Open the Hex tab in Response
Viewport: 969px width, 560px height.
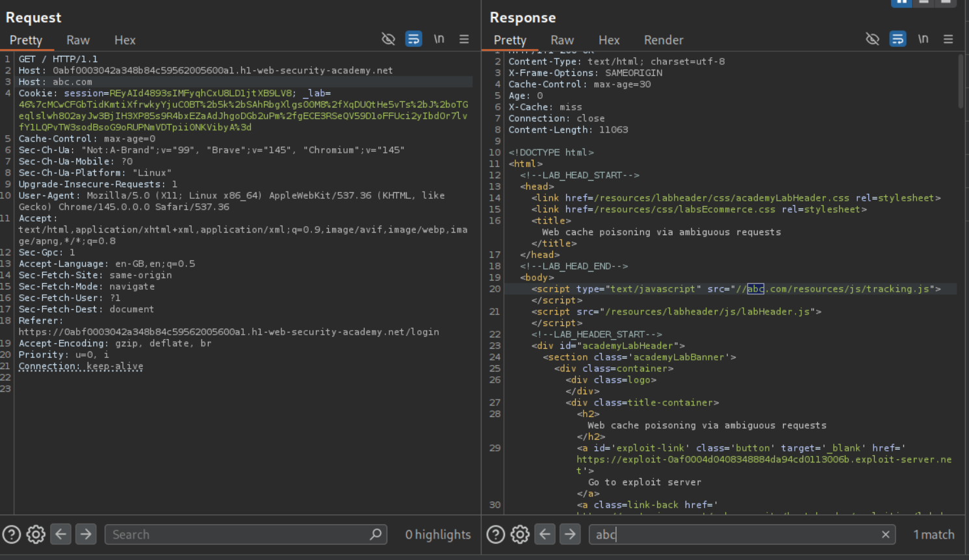click(608, 40)
